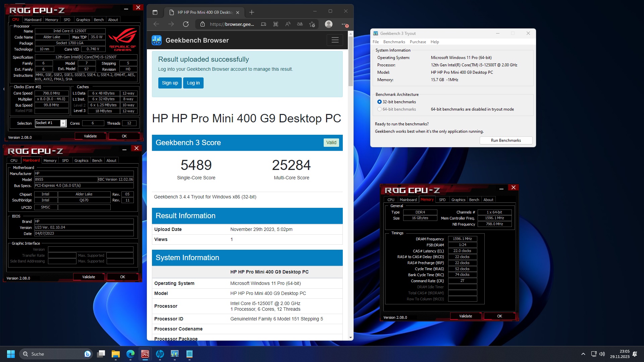Image resolution: width=644 pixels, height=362 pixels.
Task: Click Run Benchmarks in Geekbench 3 Tryout
Action: pyautogui.click(x=506, y=140)
